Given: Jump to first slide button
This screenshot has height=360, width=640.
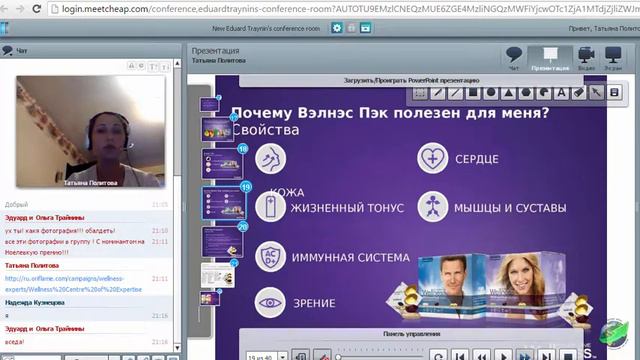Looking at the screenshot, I should click(460, 356).
